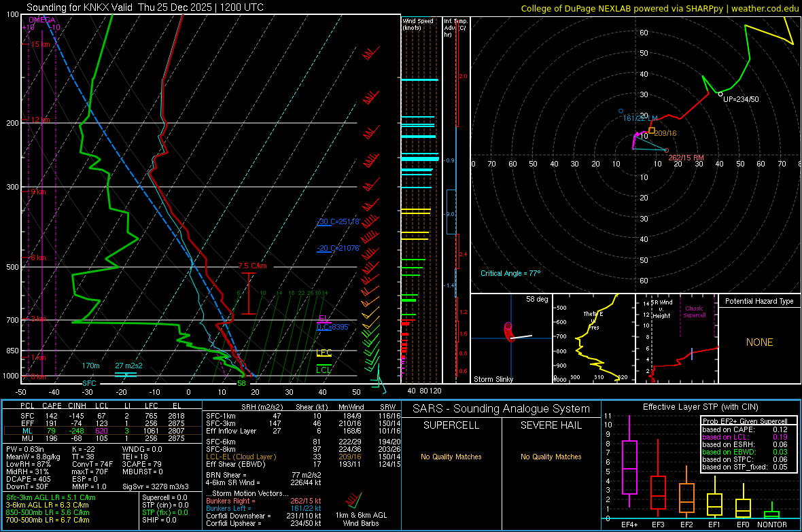Image resolution: width=802 pixels, height=532 pixels.
Task: Select the highlighted ML parcel row
Action: click(x=103, y=431)
